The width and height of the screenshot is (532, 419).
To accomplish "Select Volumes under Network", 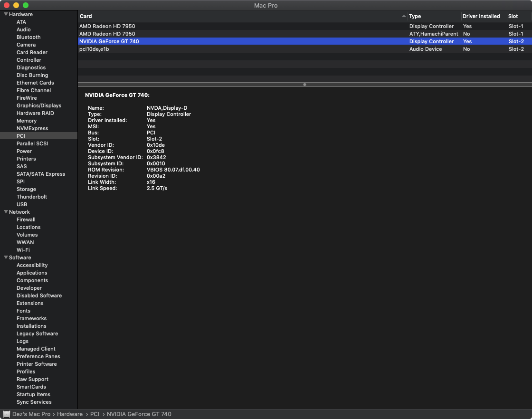I will (x=27, y=235).
